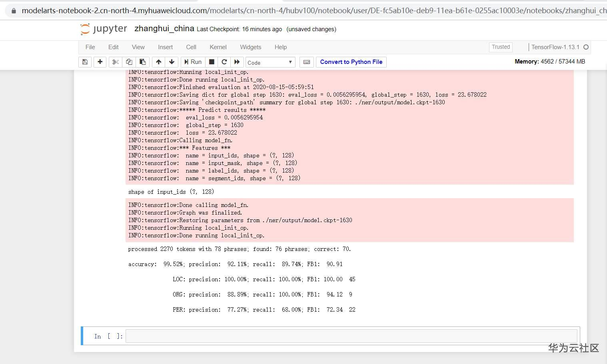Click the site lock icon in address bar
The height and width of the screenshot is (364, 607).
[14, 11]
